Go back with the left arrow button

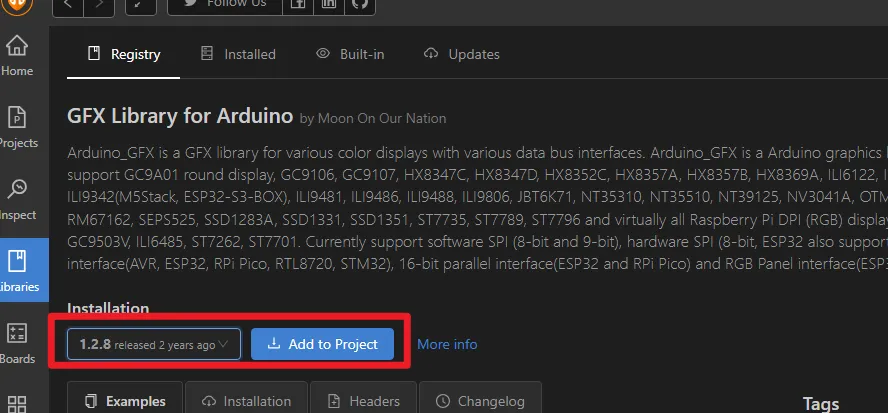68,5
